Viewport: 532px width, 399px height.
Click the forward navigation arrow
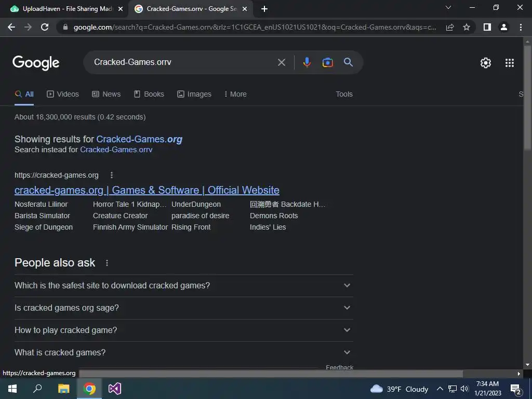point(28,27)
